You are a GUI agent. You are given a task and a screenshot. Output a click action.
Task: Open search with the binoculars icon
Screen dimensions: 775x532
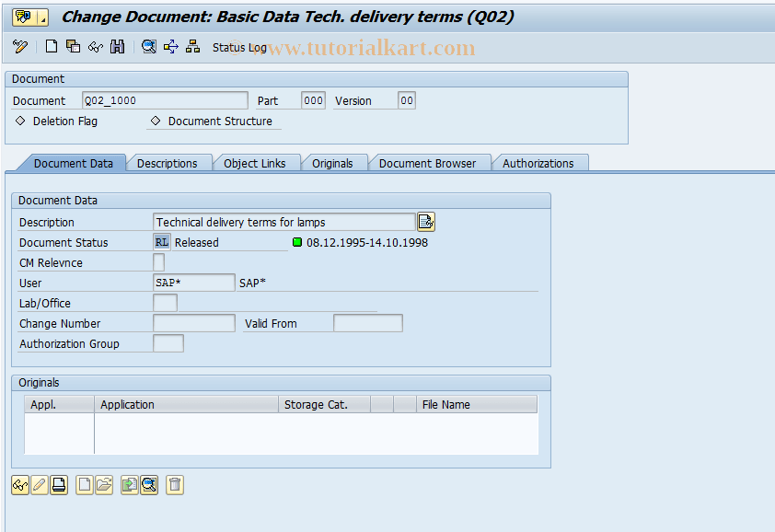(117, 45)
